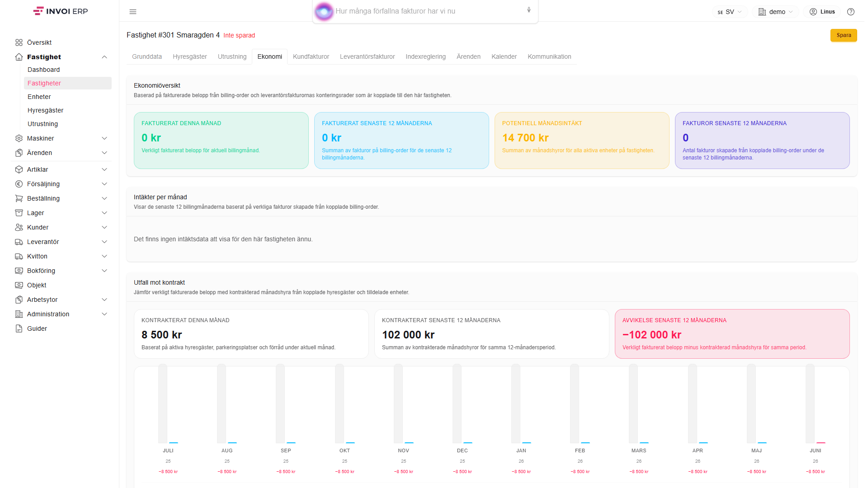The height and width of the screenshot is (488, 868).
Task: Switch to the Kundfakturor tab
Action: (311, 56)
